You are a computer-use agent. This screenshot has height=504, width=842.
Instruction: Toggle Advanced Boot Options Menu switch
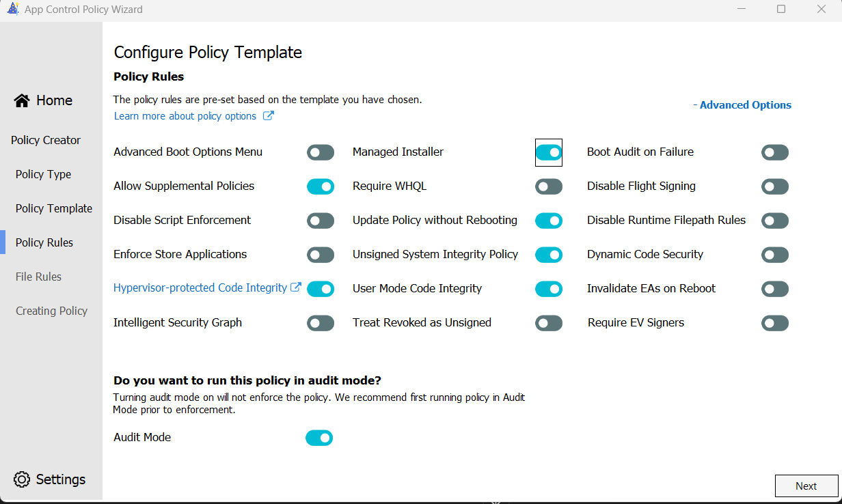click(321, 152)
